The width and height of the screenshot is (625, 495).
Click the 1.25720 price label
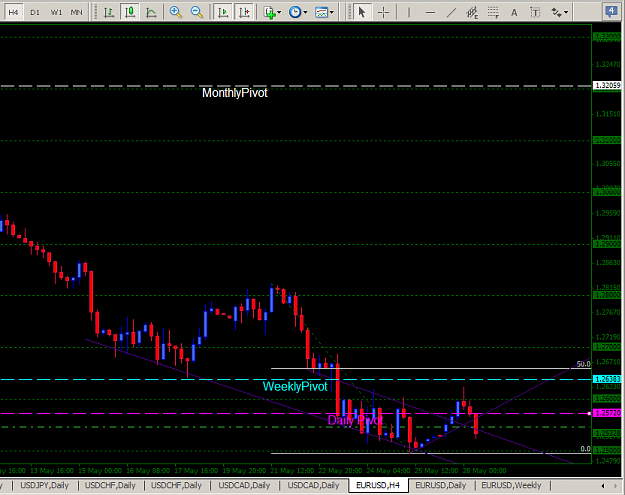(607, 413)
